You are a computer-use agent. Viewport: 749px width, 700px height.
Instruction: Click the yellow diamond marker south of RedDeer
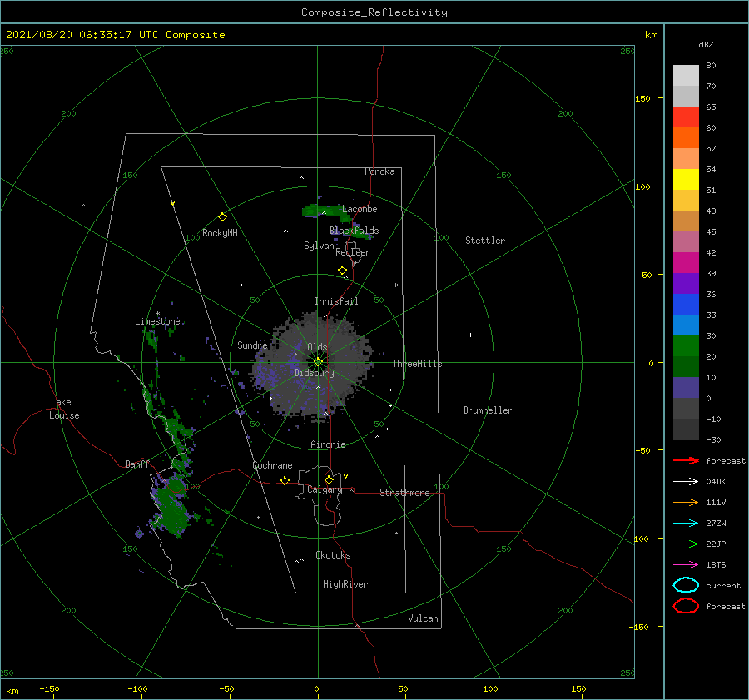tap(342, 271)
